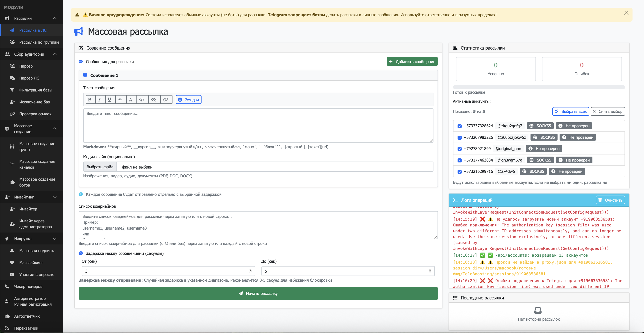Uncheck account +573337328624
Screen dimensions: 644x333
[x=460, y=126]
